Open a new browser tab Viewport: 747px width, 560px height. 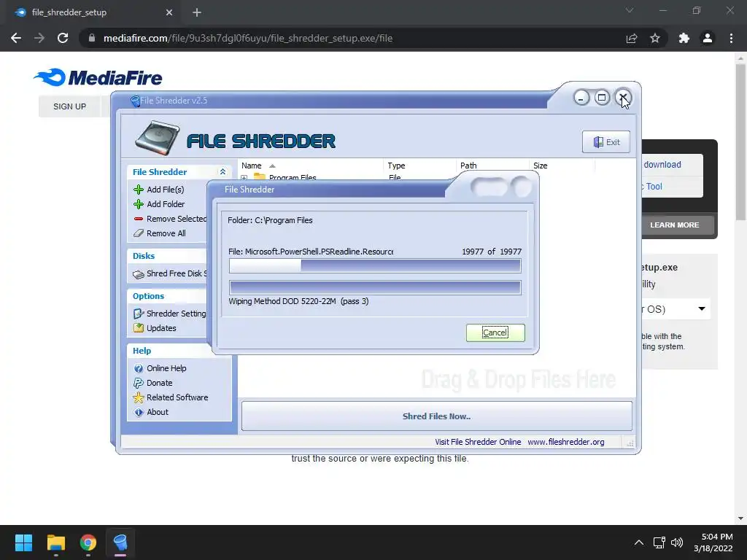197,12
